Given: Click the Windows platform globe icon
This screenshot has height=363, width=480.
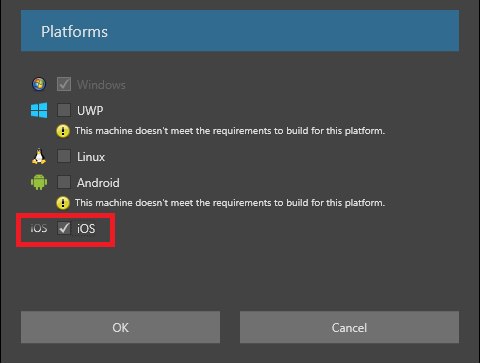Looking at the screenshot, I should click(39, 84).
